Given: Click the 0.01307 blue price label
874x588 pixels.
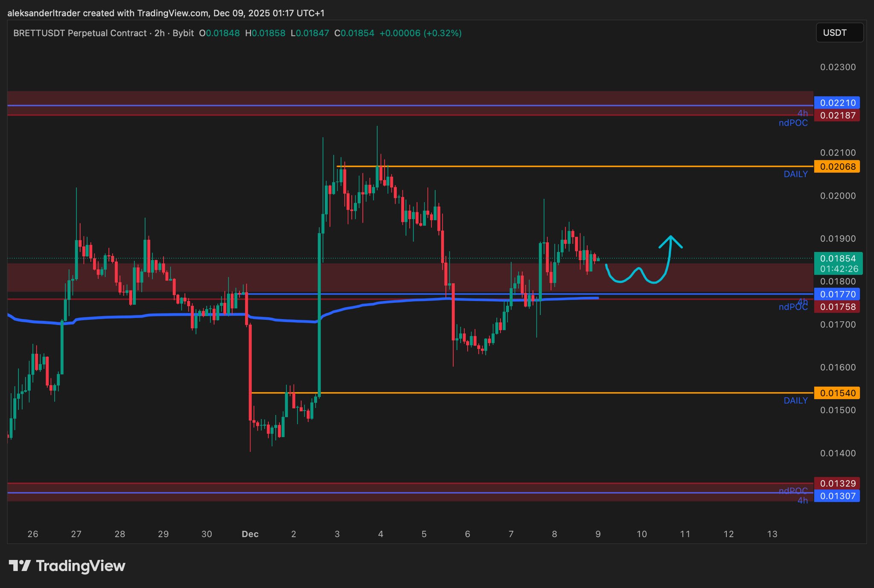Looking at the screenshot, I should point(837,496).
